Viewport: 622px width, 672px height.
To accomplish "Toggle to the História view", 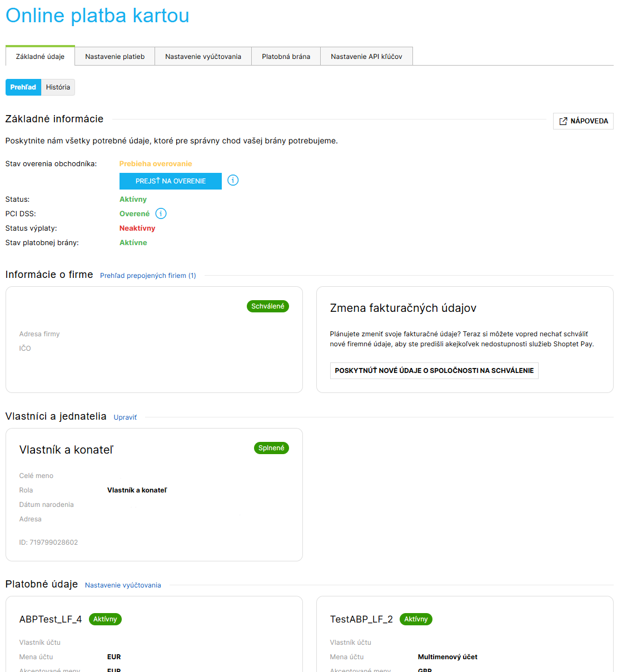I will 58,87.
